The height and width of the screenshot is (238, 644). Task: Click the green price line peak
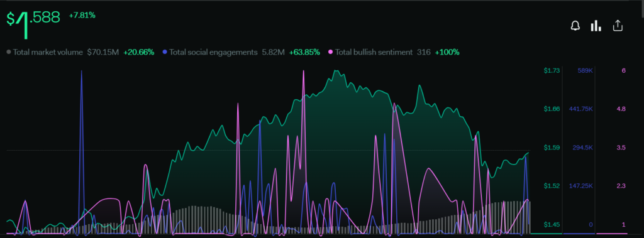click(336, 71)
